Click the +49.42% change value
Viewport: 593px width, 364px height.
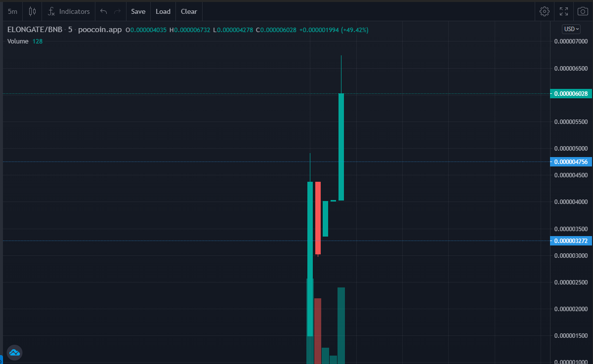[355, 30]
